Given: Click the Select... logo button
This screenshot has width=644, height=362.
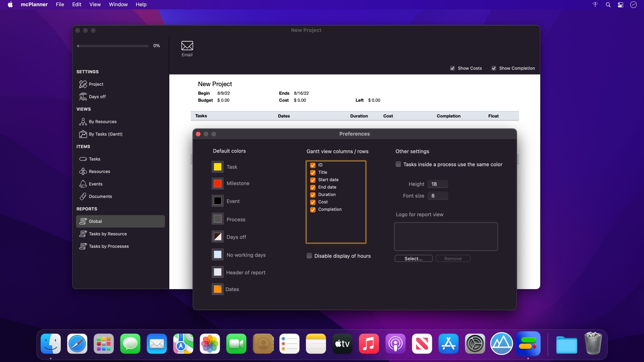Looking at the screenshot, I should point(413,259).
